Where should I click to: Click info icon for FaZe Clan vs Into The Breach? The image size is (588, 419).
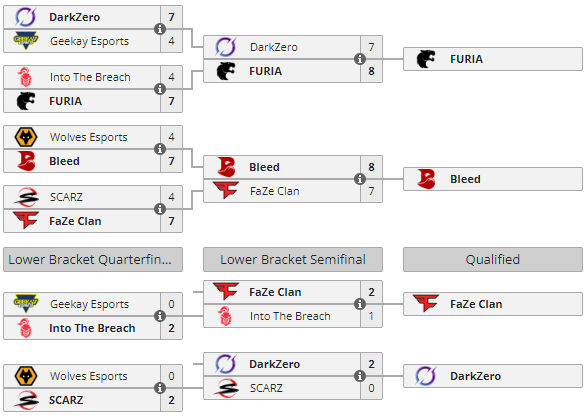pyautogui.click(x=360, y=304)
